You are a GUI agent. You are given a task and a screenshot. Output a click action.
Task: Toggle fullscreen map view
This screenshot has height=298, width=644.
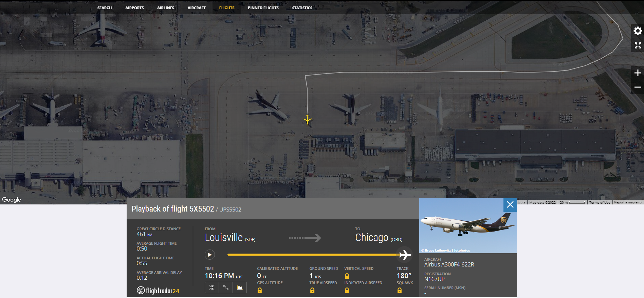pyautogui.click(x=638, y=45)
